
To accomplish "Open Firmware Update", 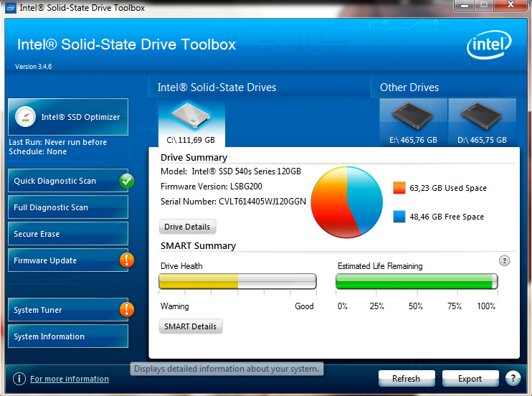I will coord(68,260).
